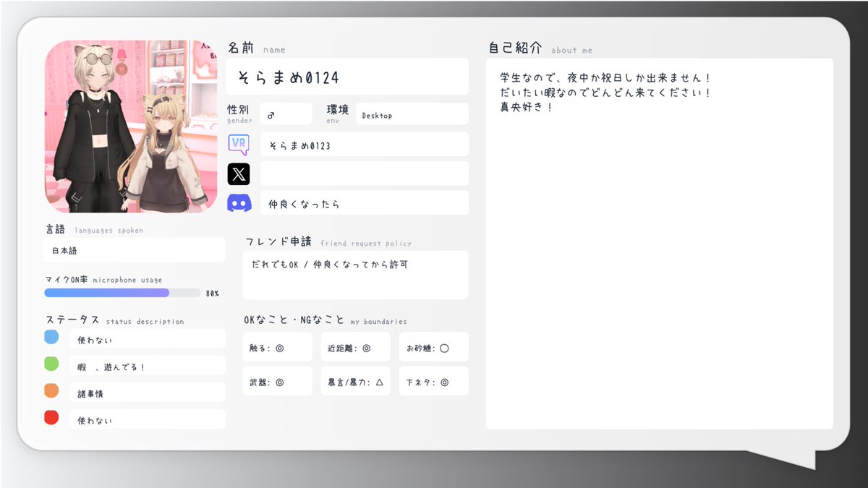Click the boundary box 近距離: ◎
This screenshot has width=868, height=488.
[356, 347]
